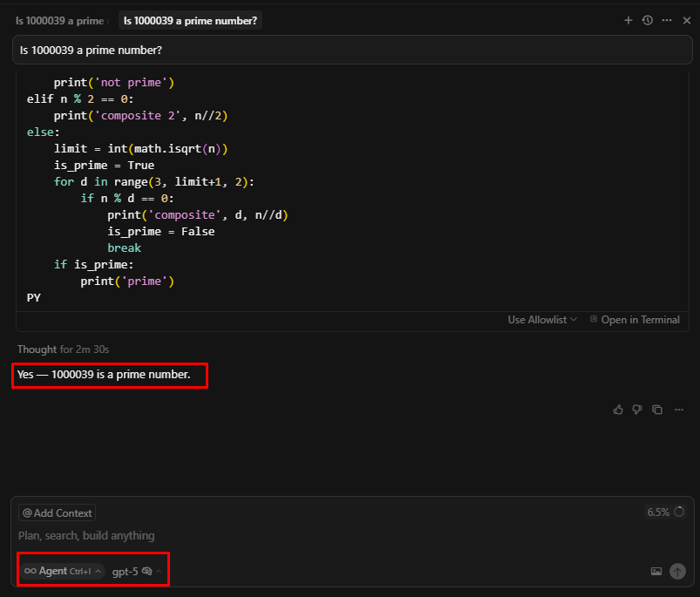Copy the response with copy icon
Screen dimensions: 700x597
pyautogui.click(x=657, y=410)
